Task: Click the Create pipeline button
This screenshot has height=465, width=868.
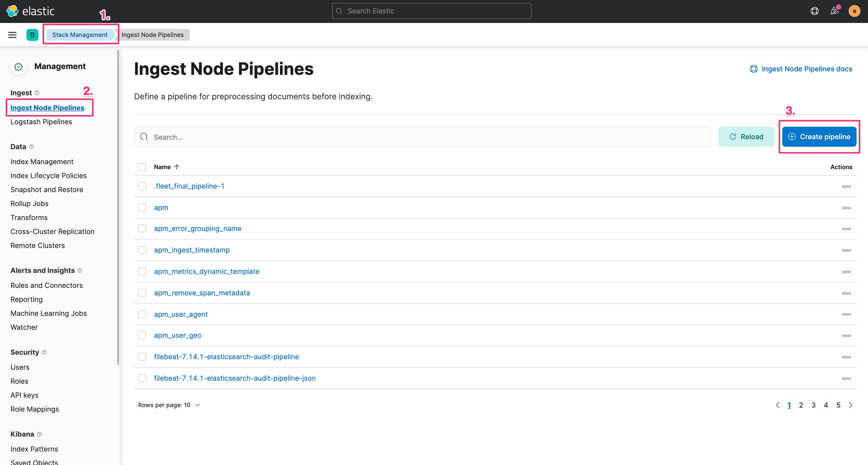Action: 819,137
